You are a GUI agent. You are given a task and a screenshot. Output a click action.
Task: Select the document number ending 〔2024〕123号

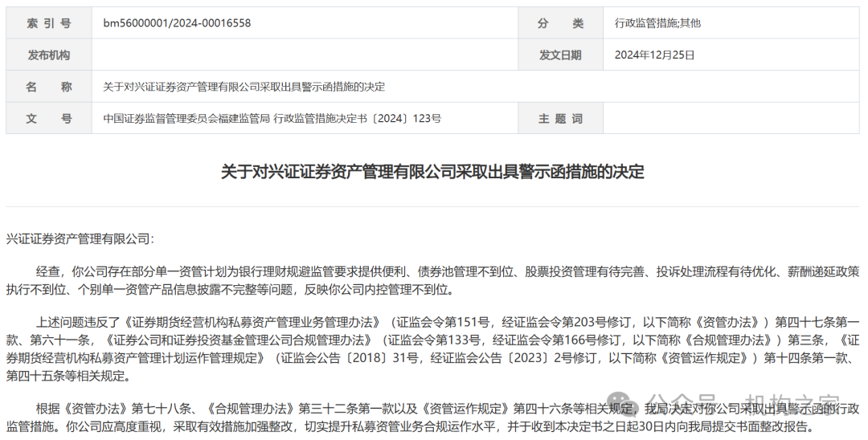click(272, 118)
